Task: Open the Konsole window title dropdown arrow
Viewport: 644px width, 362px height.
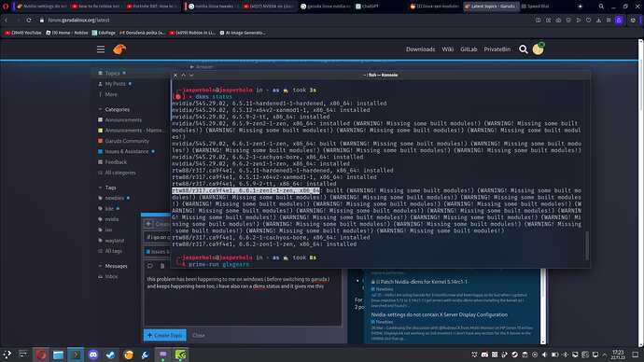Action: click(191, 76)
